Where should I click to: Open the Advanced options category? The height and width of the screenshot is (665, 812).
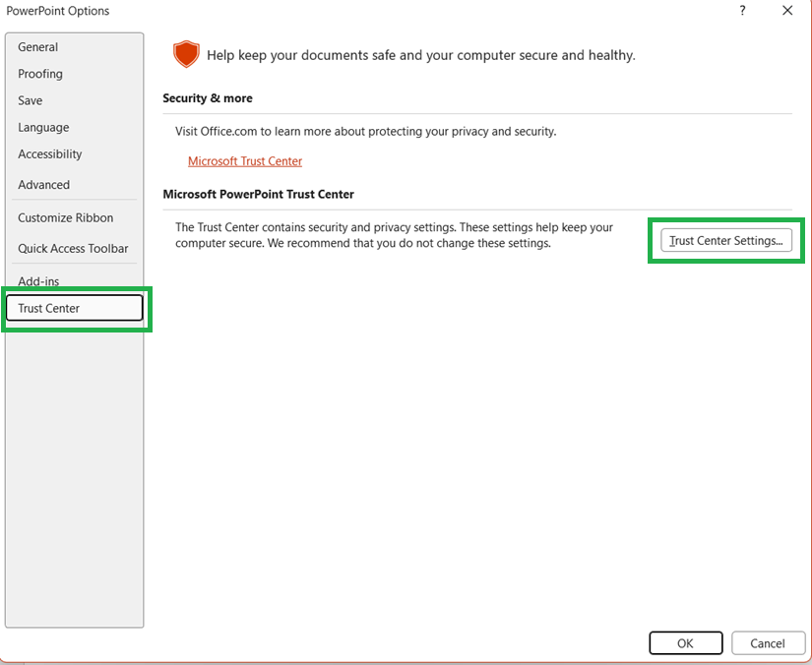click(x=74, y=185)
